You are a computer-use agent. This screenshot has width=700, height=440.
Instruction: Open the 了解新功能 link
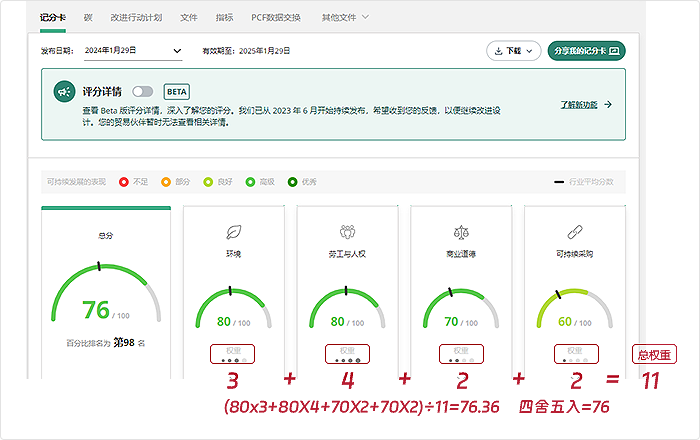point(579,104)
